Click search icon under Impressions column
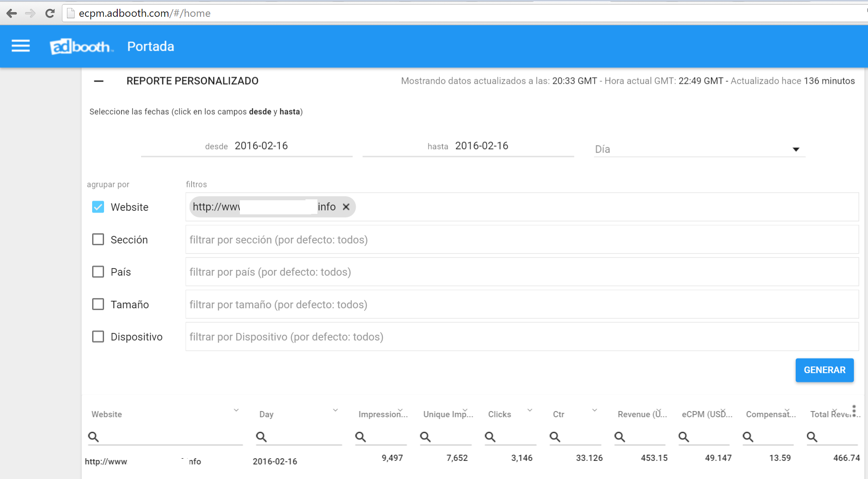 [x=361, y=437]
